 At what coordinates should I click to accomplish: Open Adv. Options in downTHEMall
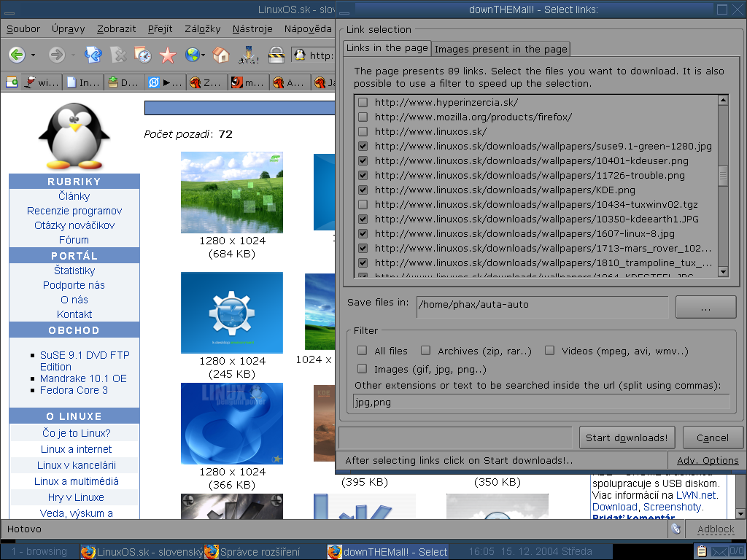click(x=708, y=461)
